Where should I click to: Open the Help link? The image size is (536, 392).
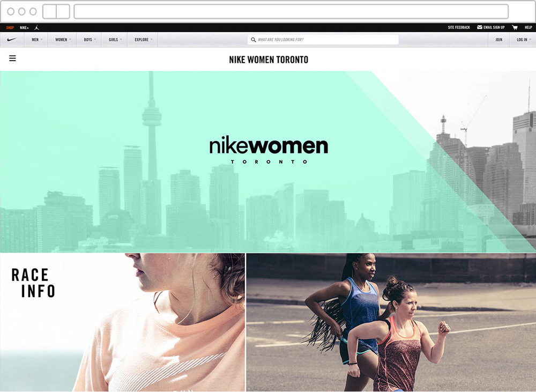528,27
